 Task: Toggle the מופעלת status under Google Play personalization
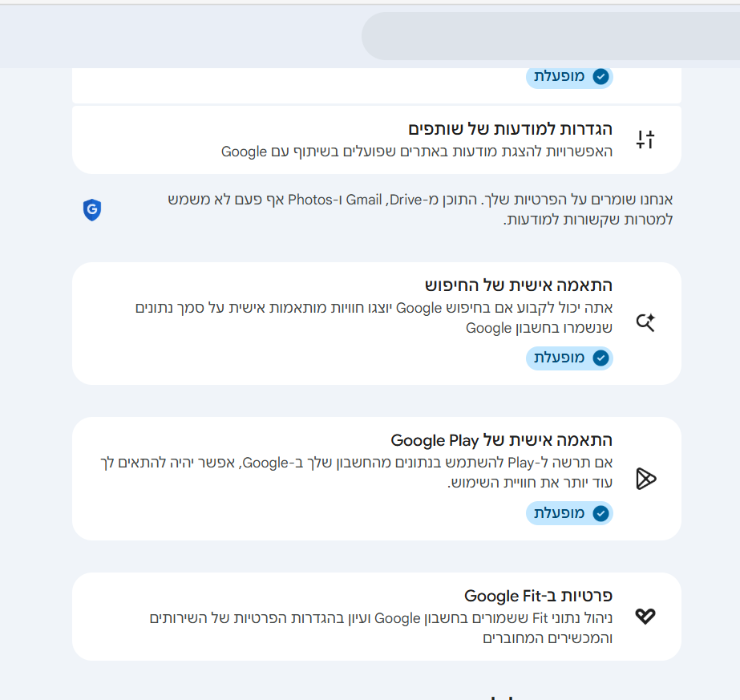pyautogui.click(x=569, y=513)
